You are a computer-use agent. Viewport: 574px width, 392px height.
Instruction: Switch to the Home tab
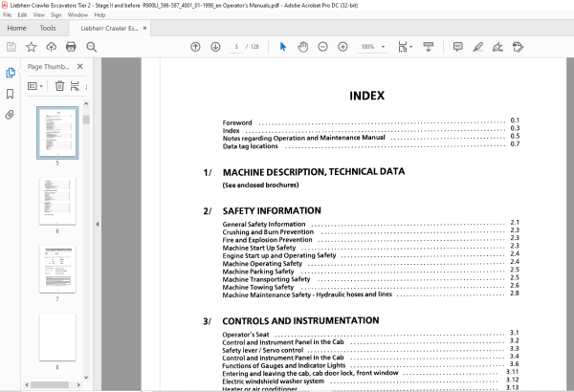tap(17, 28)
